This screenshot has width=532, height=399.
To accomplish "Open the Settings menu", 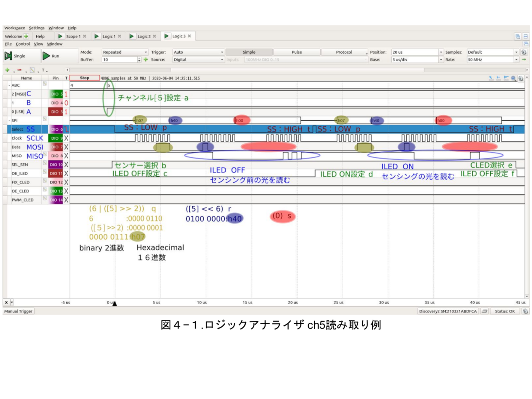I will [x=36, y=28].
